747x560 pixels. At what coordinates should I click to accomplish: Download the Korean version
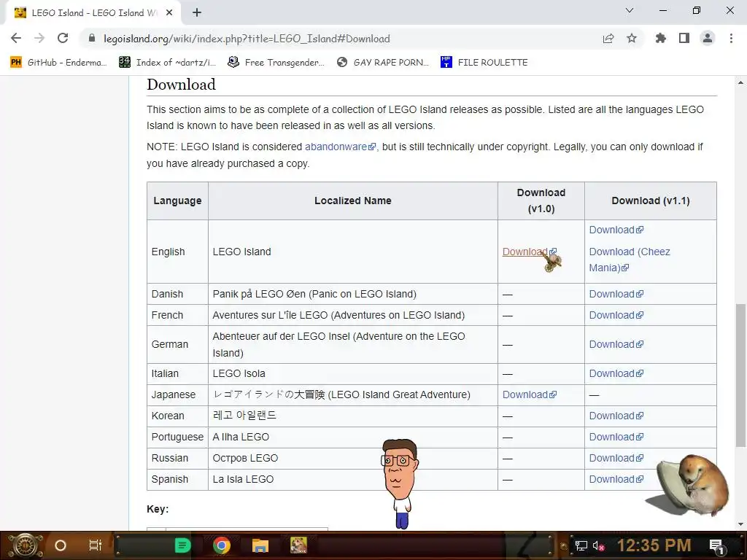(616, 416)
